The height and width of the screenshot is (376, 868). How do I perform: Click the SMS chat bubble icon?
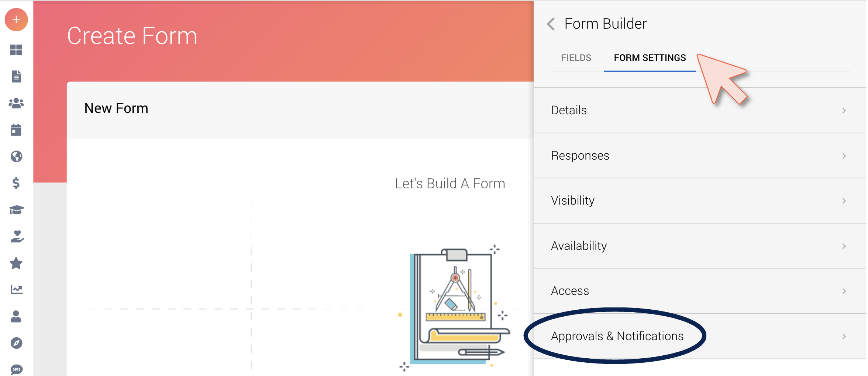[16, 369]
